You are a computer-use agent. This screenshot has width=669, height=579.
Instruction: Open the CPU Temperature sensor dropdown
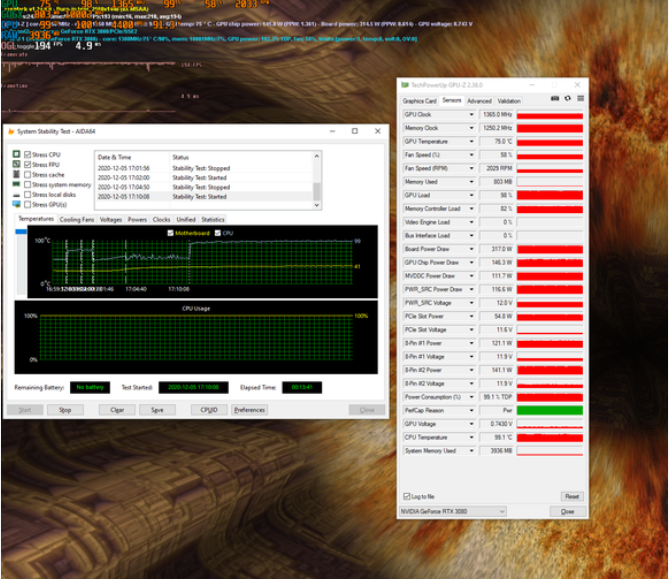471,437
